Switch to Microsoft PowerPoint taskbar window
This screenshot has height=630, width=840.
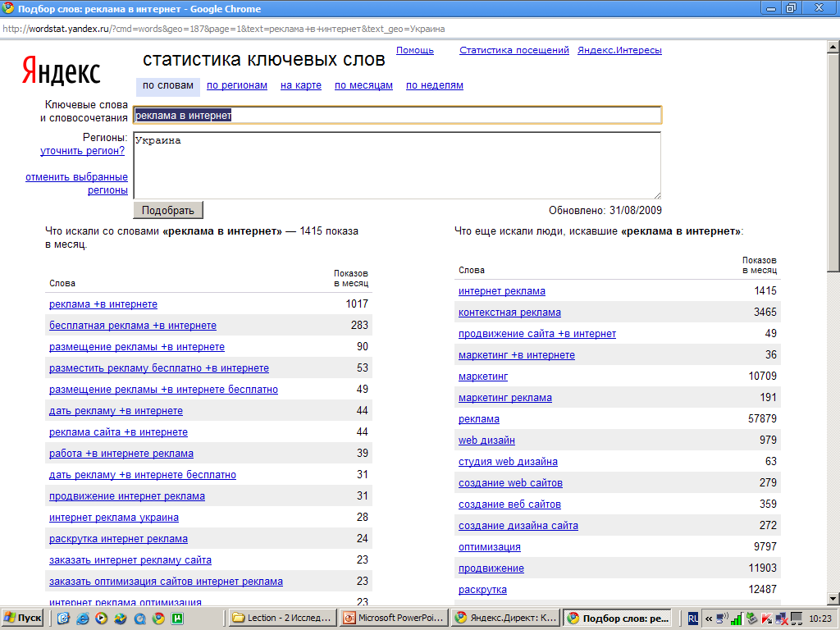tap(395, 619)
